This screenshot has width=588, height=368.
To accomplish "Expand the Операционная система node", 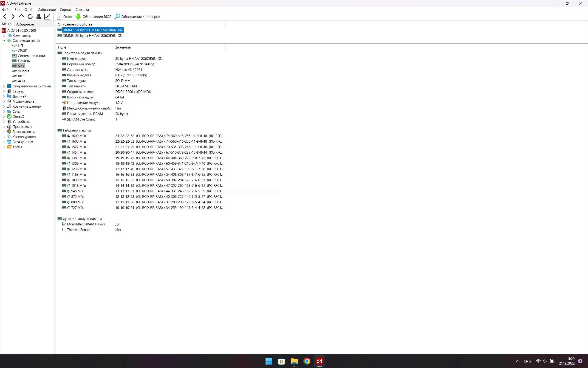I will [4, 86].
